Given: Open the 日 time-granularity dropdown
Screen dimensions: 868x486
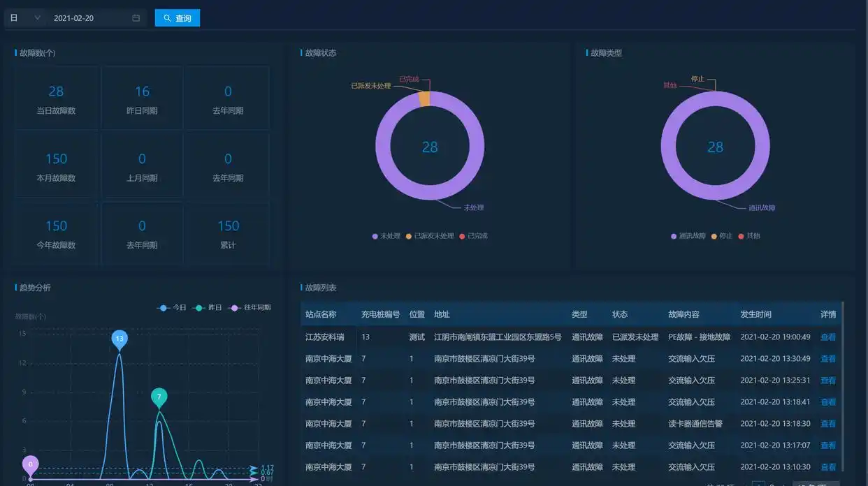Looking at the screenshot, I should pos(21,17).
